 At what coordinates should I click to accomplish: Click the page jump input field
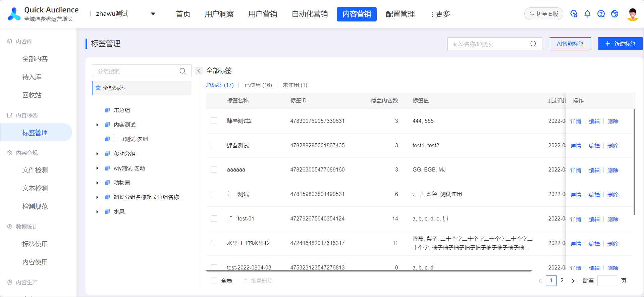(x=607, y=281)
